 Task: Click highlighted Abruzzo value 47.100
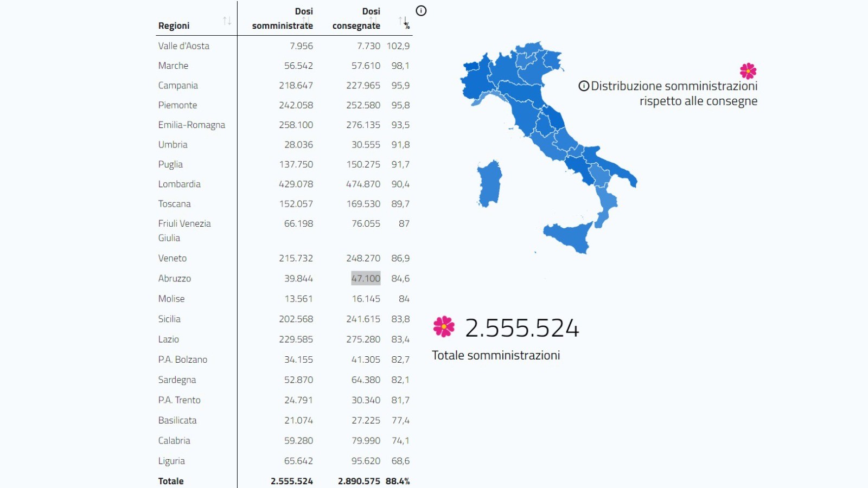click(x=366, y=278)
